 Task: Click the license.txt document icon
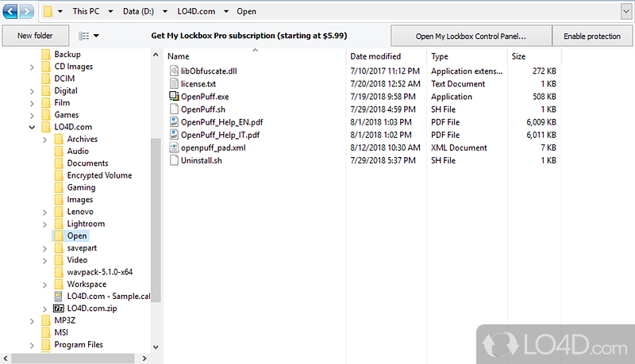175,84
